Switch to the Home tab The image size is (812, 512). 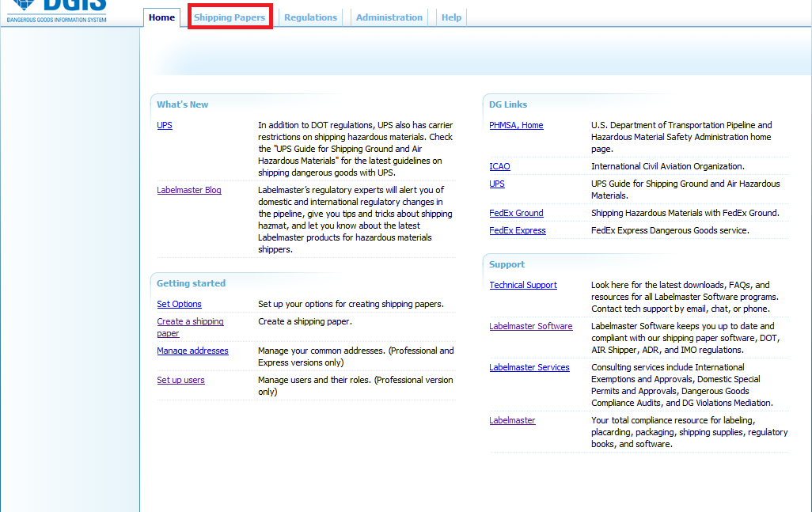pyautogui.click(x=161, y=17)
